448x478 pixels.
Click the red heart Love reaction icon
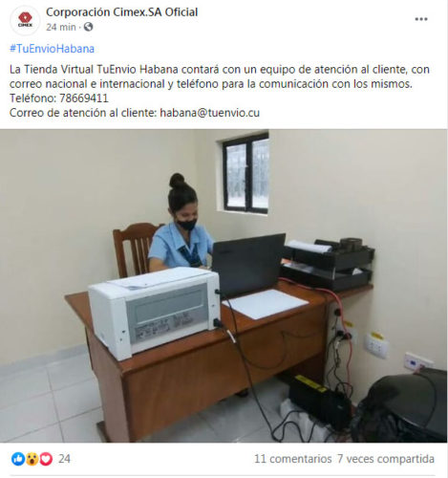pyautogui.click(x=46, y=459)
